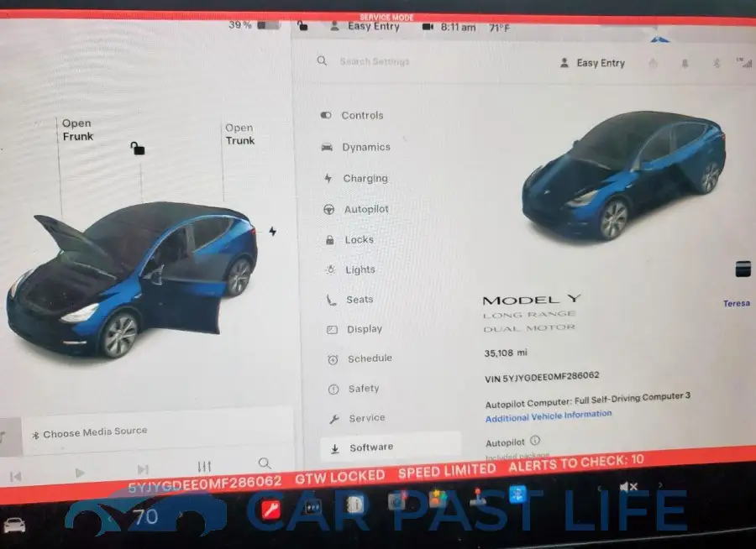Open the red wrench service app

[270, 510]
